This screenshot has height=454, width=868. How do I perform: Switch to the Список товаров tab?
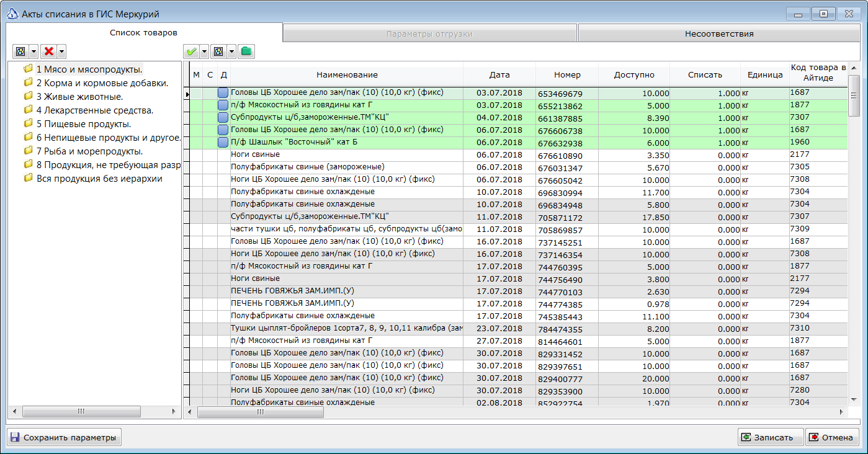(x=144, y=33)
